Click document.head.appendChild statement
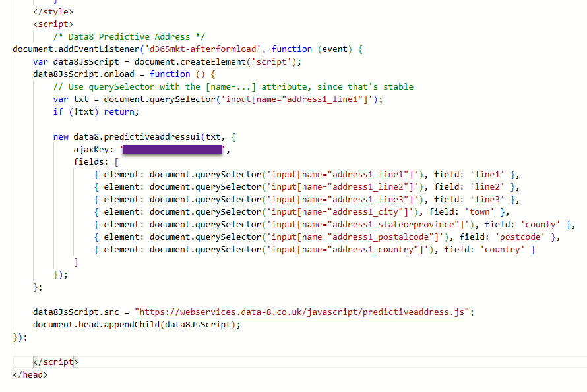Image resolution: width=587 pixels, height=392 pixels. pos(137,324)
